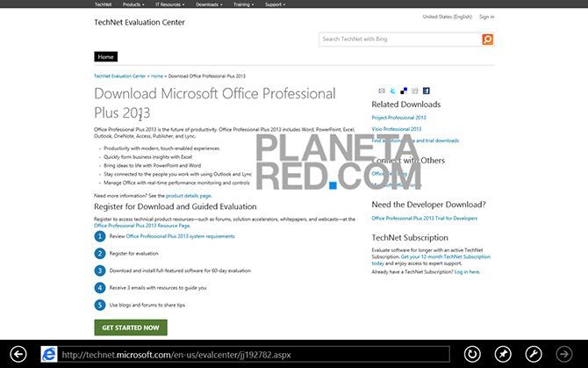Open Office Professional Plus 2013 system requirements link
Image resolution: width=588 pixels, height=368 pixels.
pyautogui.click(x=181, y=236)
